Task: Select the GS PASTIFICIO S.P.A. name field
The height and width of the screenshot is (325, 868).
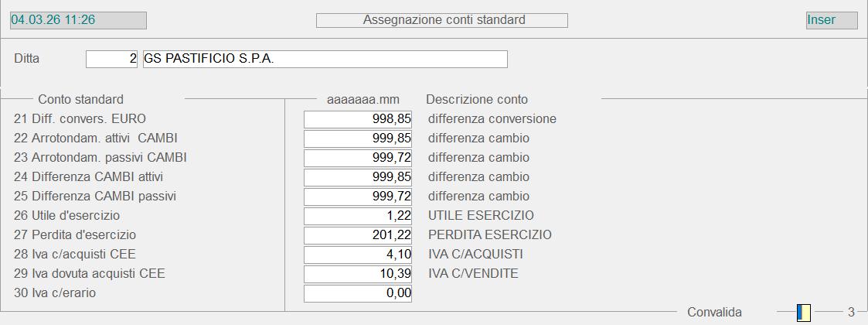Action: (x=325, y=59)
